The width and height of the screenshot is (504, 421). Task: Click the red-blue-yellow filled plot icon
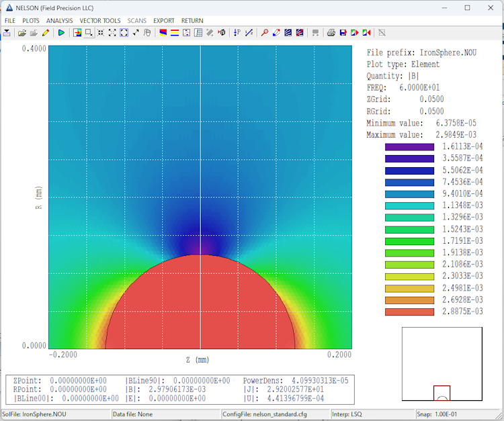click(x=163, y=33)
